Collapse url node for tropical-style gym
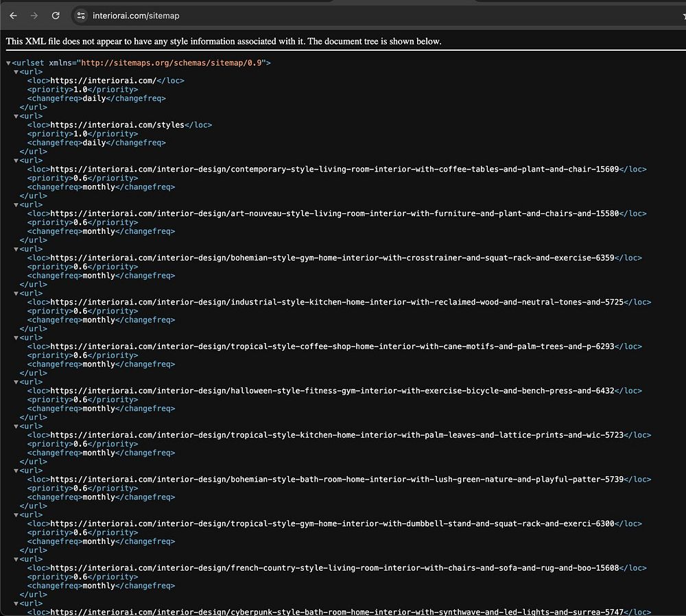This screenshot has height=616, width=686. (x=16, y=515)
